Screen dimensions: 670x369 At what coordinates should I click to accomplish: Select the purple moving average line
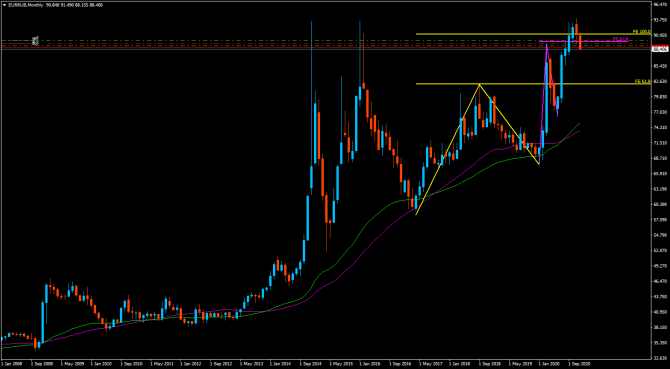click(x=363, y=253)
